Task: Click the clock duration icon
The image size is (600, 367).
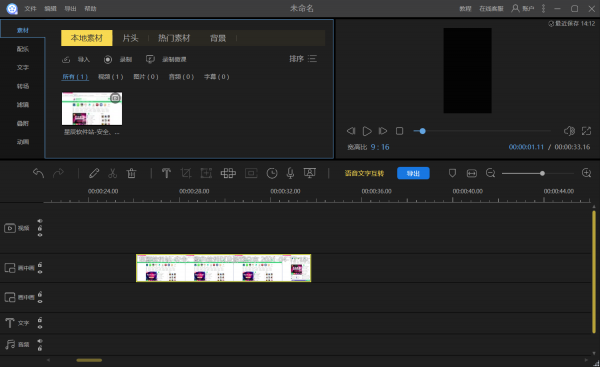Action: [272, 173]
